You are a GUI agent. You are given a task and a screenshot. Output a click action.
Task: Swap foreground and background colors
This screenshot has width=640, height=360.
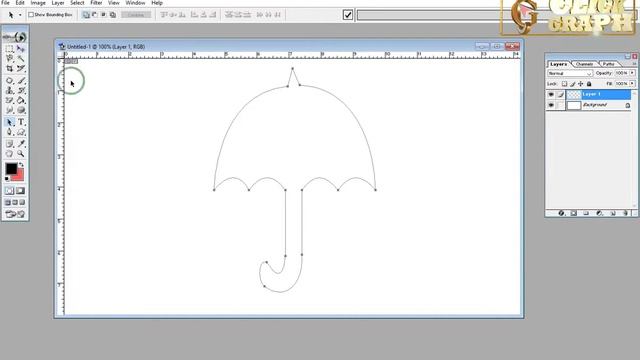[21, 165]
